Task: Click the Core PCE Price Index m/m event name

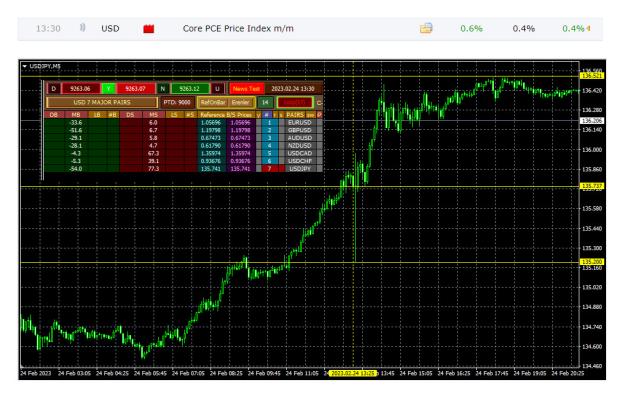Action: [x=238, y=28]
